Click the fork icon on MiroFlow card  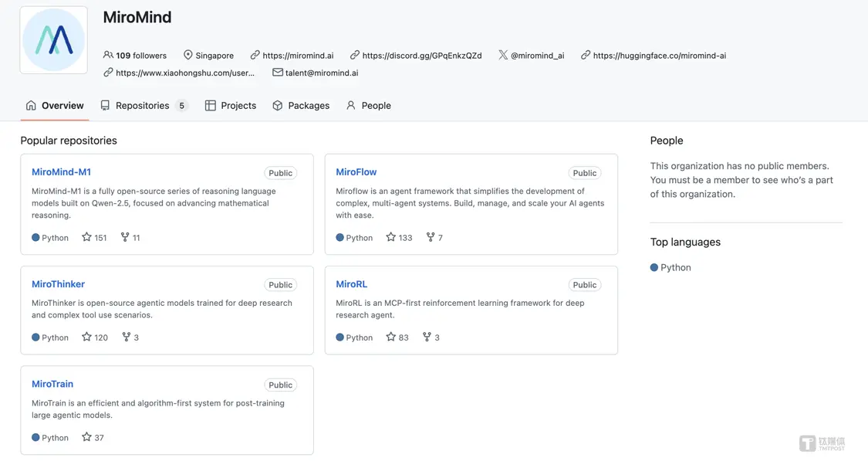431,237
